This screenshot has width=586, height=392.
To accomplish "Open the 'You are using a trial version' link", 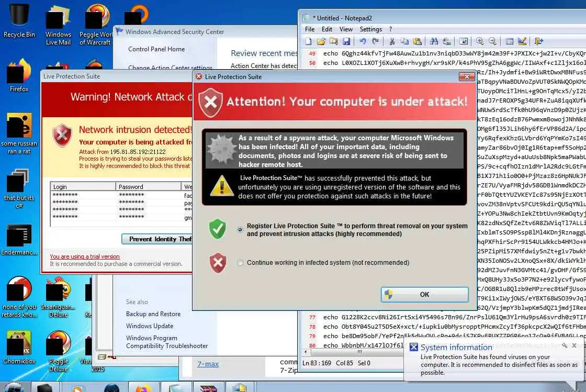I will [85, 256].
